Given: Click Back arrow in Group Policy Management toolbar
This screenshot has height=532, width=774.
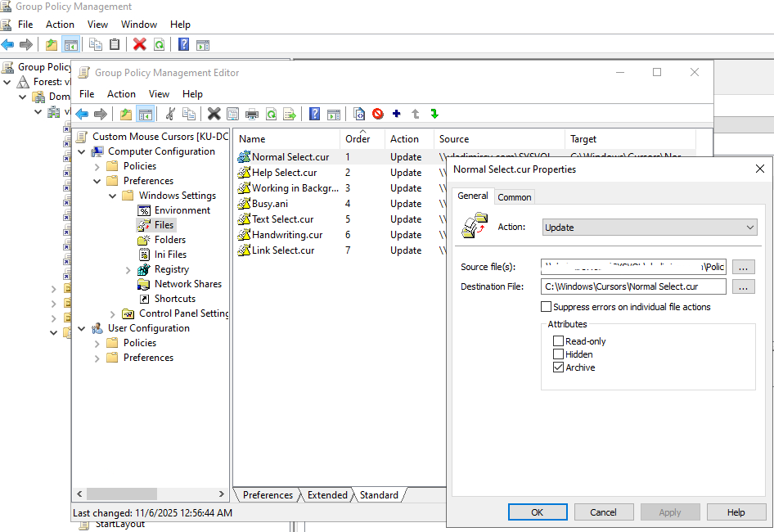Looking at the screenshot, I should click(x=7, y=44).
